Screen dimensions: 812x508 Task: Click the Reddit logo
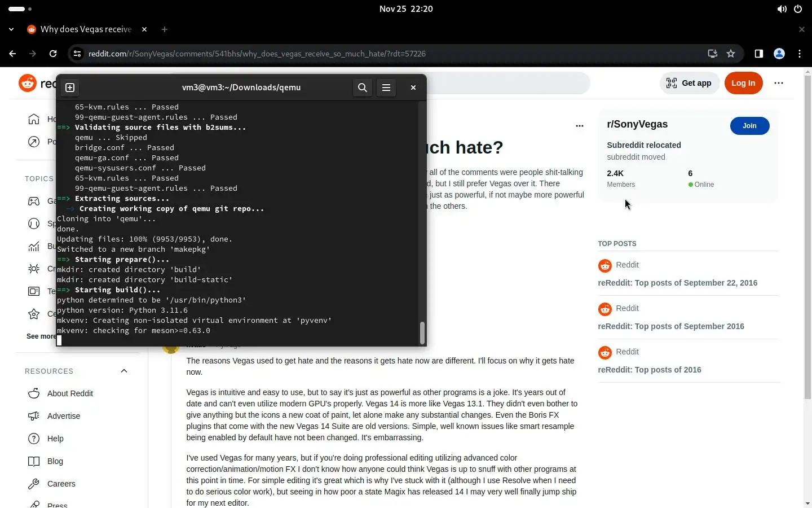tap(27, 83)
